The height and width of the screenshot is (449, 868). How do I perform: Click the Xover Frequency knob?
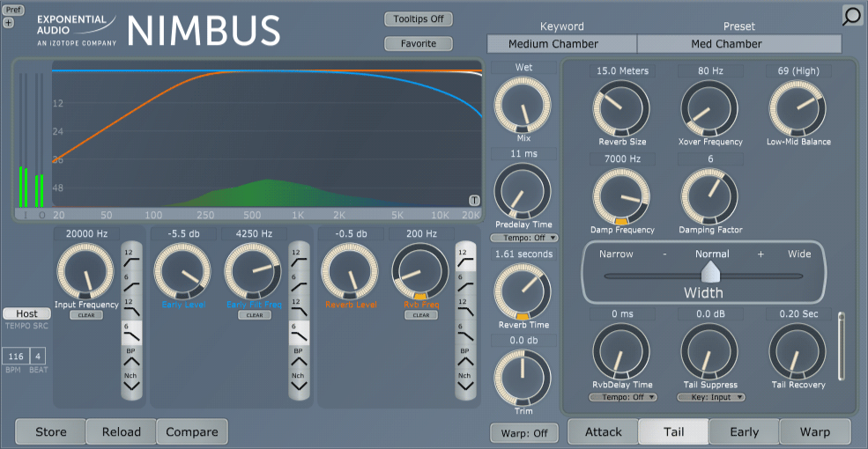pyautogui.click(x=709, y=108)
